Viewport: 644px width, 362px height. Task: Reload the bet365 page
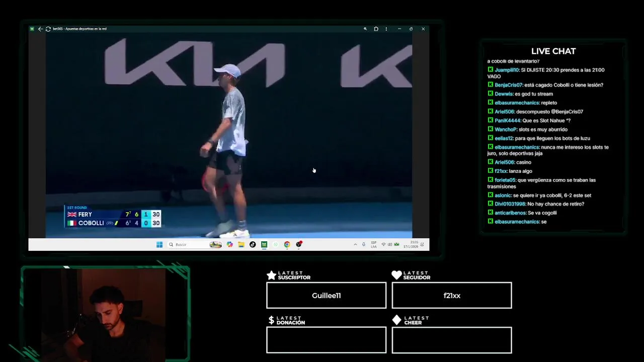pyautogui.click(x=48, y=29)
